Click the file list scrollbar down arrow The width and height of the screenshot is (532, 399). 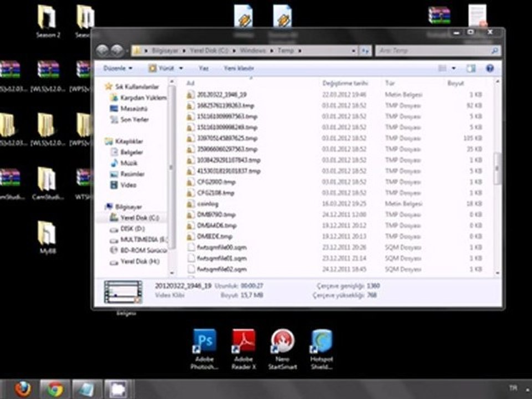(497, 273)
